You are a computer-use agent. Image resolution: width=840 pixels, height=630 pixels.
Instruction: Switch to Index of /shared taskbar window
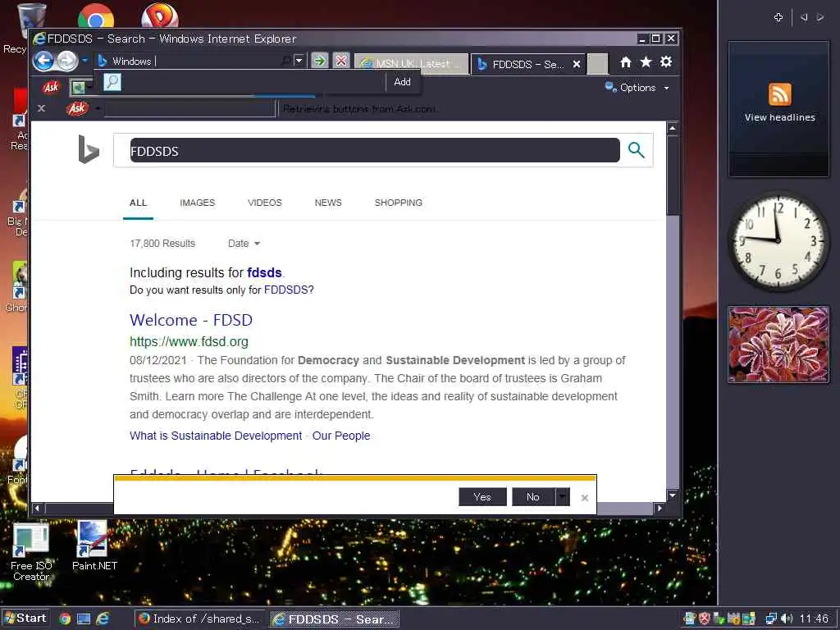pos(199,619)
